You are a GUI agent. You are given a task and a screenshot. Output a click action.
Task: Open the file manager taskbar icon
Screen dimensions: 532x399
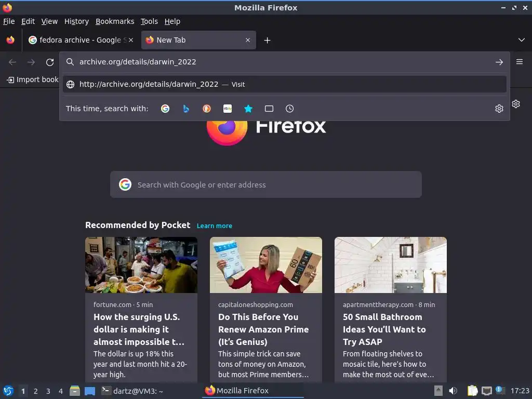coord(75,391)
